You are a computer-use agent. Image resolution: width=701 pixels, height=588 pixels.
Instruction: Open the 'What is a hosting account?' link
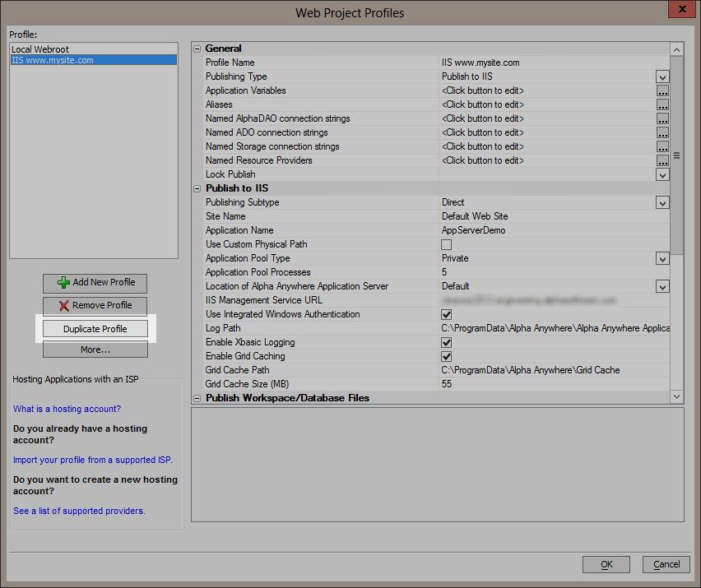(x=67, y=409)
